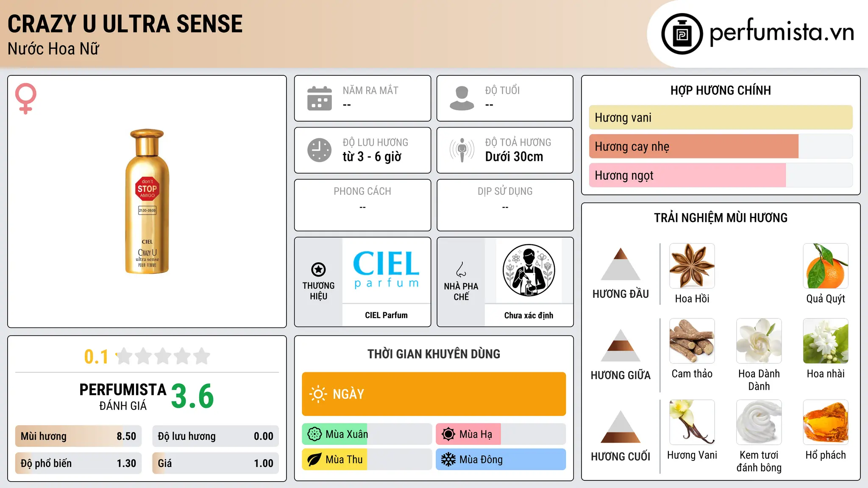Open the Cam thảo note image

[692, 341]
